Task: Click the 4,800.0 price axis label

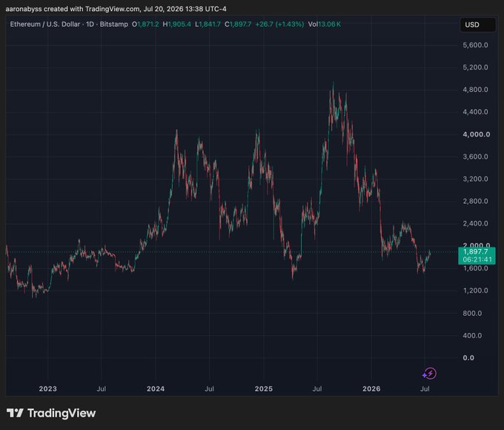Action: pyautogui.click(x=475, y=90)
